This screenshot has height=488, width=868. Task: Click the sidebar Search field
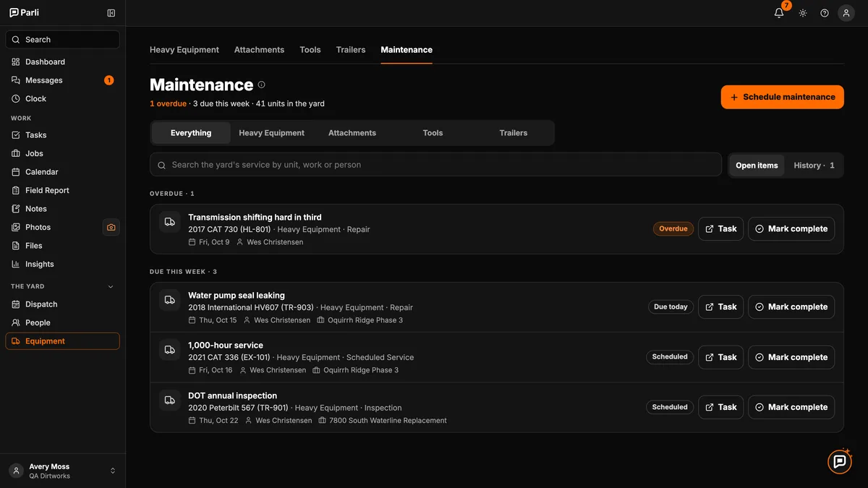coord(63,40)
